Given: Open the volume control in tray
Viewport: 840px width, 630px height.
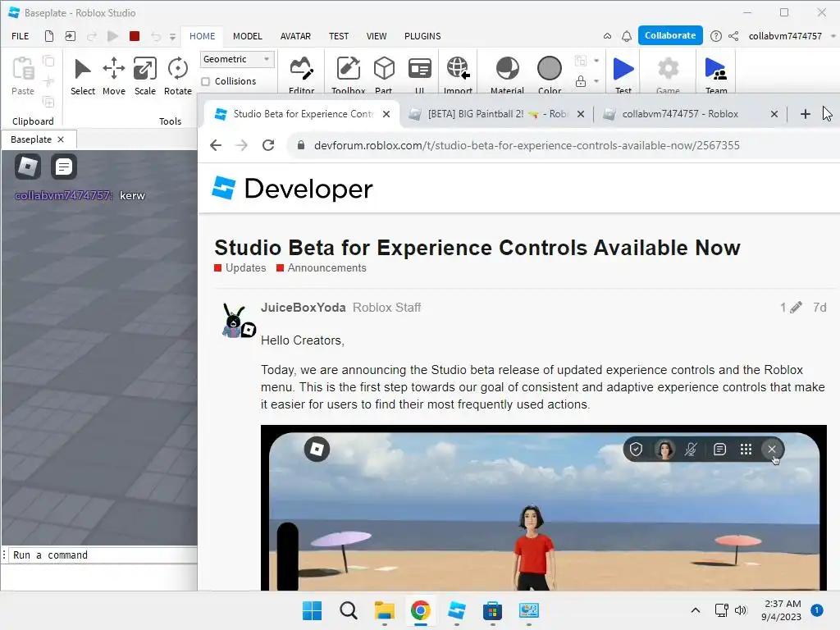Looking at the screenshot, I should coord(741,610).
